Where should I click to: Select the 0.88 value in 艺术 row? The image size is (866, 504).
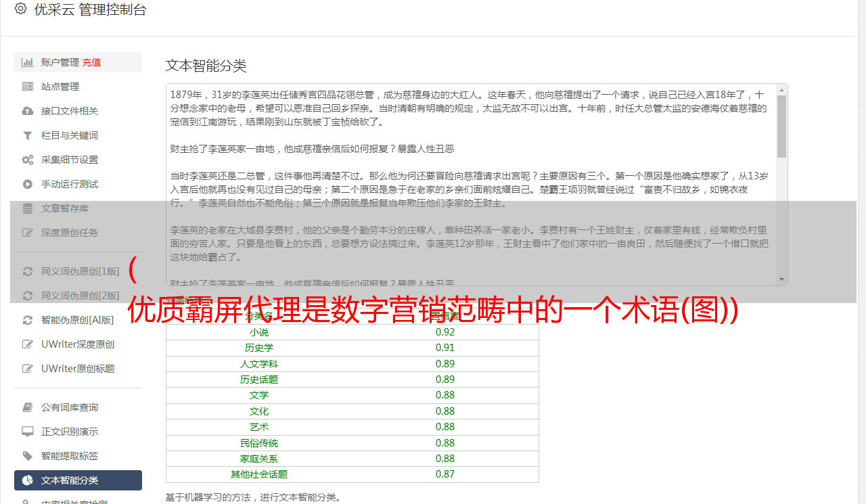(x=445, y=427)
